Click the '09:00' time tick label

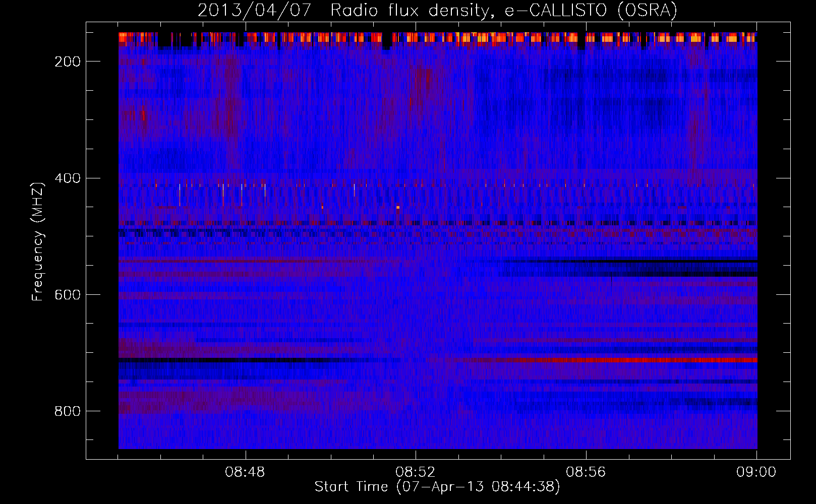point(756,472)
